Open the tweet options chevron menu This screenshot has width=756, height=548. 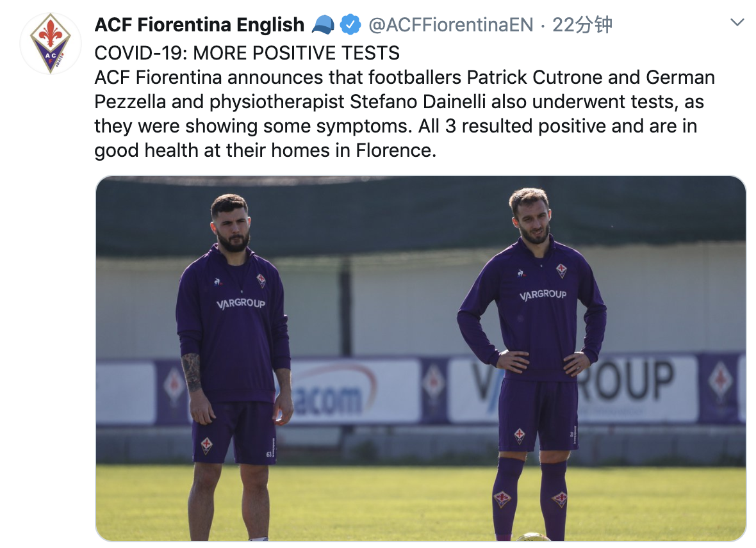point(737,23)
